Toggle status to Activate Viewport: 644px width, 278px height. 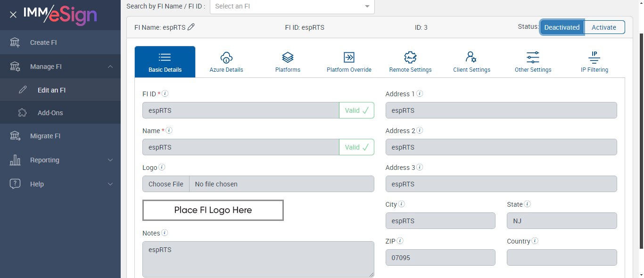[x=604, y=27]
